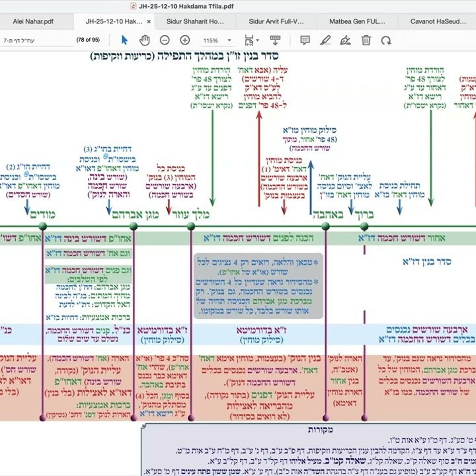The image size is (476, 476).
Task: Switch to the Cavanot HaSeud... tab
Action: 438,21
